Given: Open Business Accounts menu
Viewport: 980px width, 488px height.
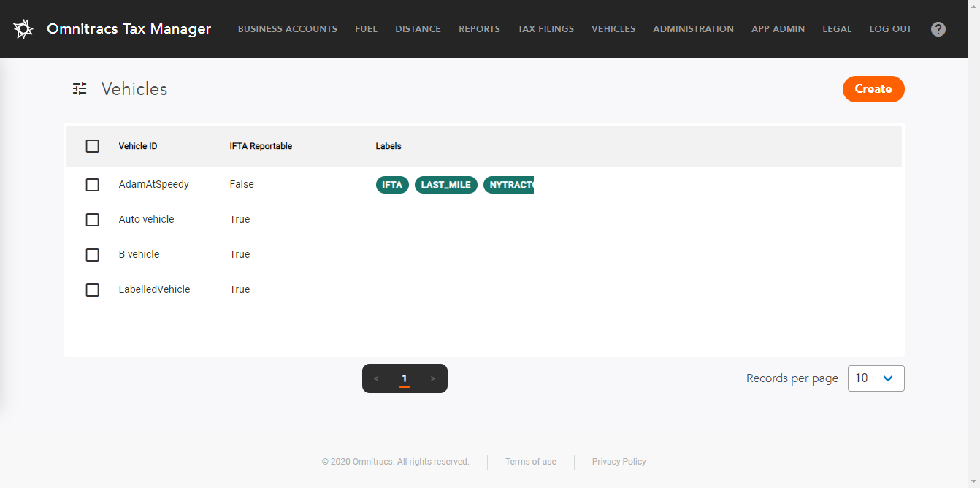Looking at the screenshot, I should (288, 29).
